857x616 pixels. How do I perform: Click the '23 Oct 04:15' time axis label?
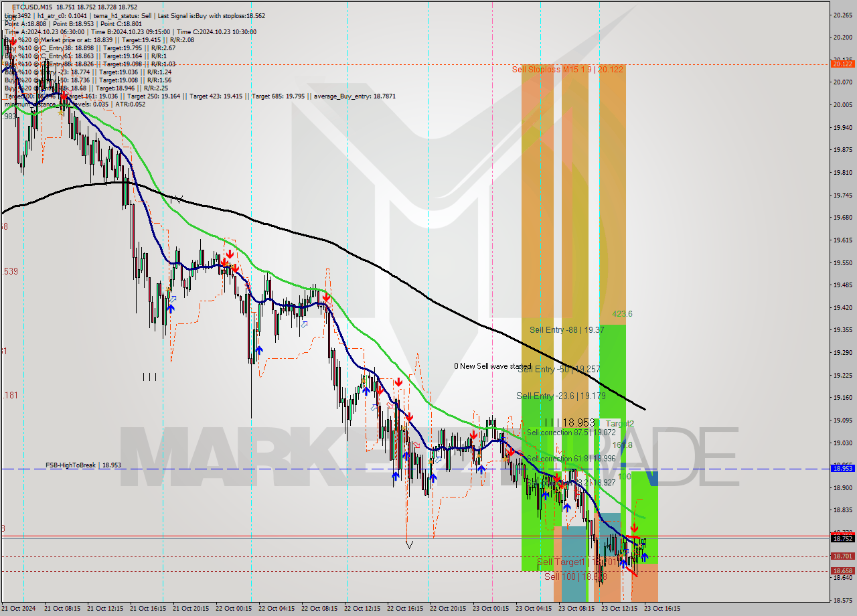534,609
